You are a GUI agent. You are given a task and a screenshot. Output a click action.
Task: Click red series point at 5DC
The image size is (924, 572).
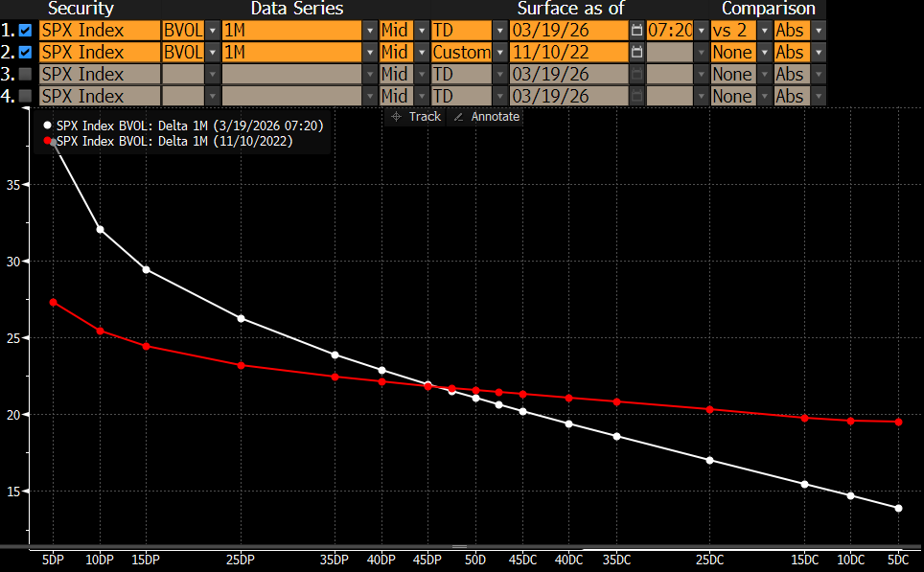[x=899, y=422]
